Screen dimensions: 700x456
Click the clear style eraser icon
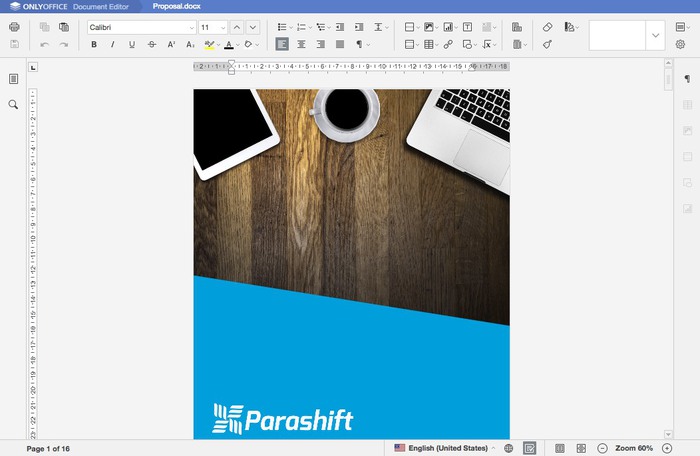547,27
